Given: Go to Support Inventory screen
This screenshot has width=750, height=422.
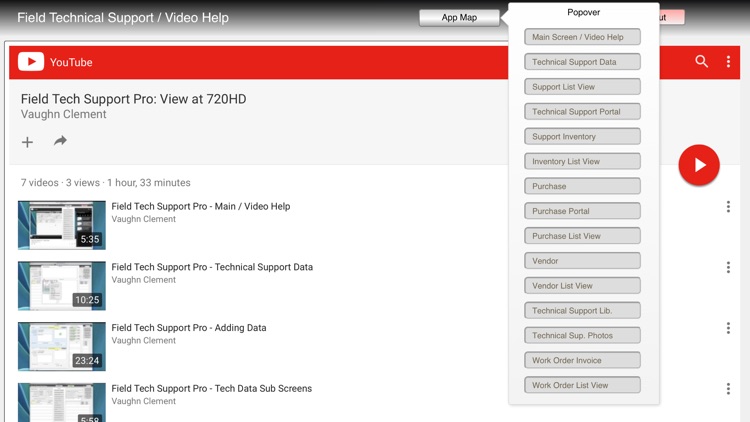Looking at the screenshot, I should pos(582,136).
